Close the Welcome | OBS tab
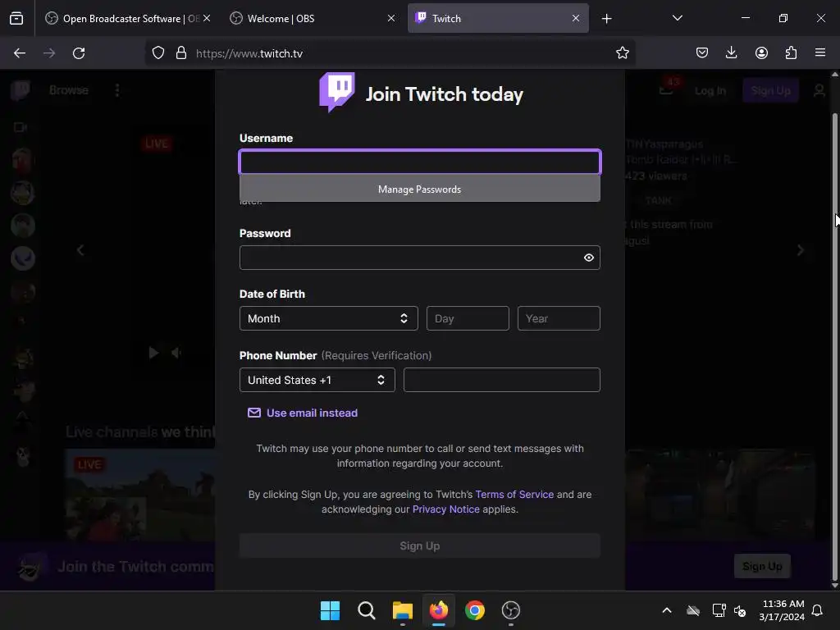840x630 pixels. pos(391,18)
